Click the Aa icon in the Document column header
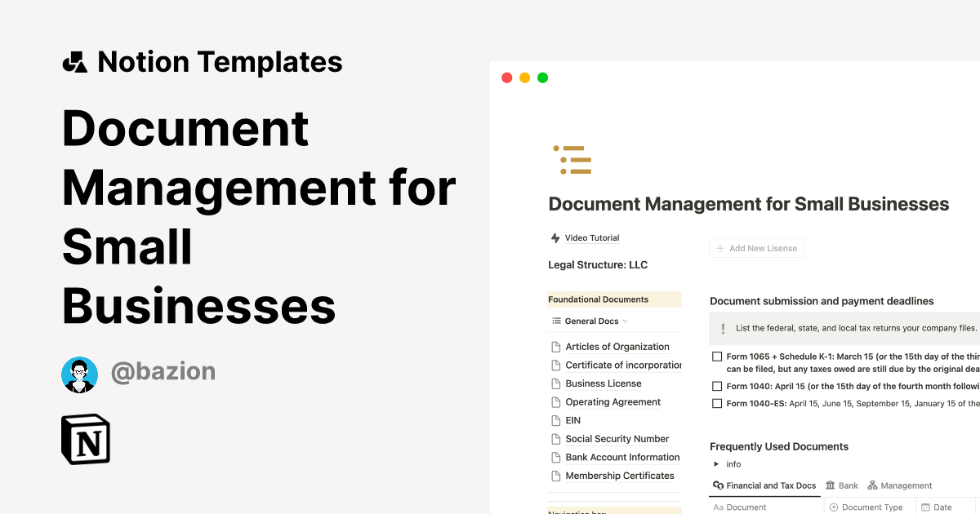This screenshot has width=980, height=514. pyautogui.click(x=717, y=507)
